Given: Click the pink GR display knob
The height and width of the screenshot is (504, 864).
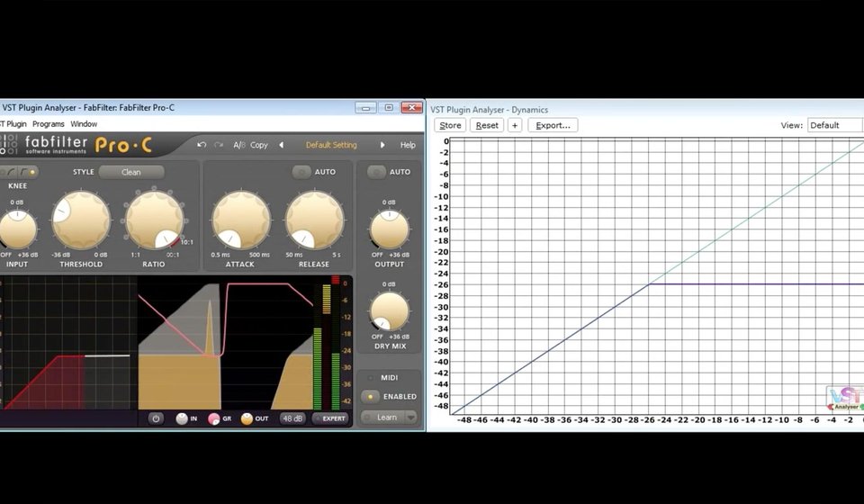Looking at the screenshot, I should (x=214, y=418).
